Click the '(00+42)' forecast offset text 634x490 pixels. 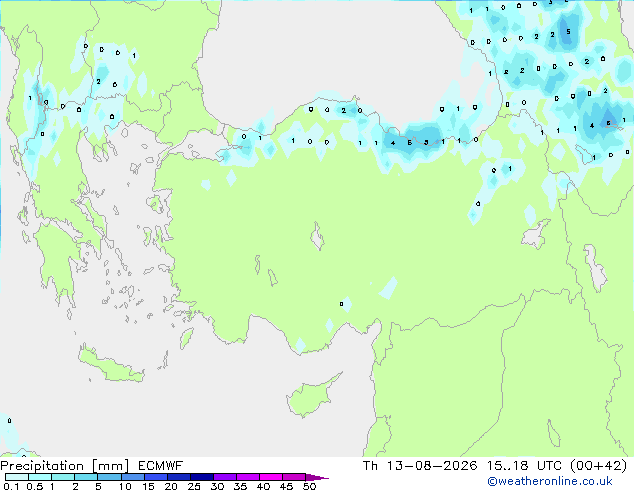pos(599,466)
